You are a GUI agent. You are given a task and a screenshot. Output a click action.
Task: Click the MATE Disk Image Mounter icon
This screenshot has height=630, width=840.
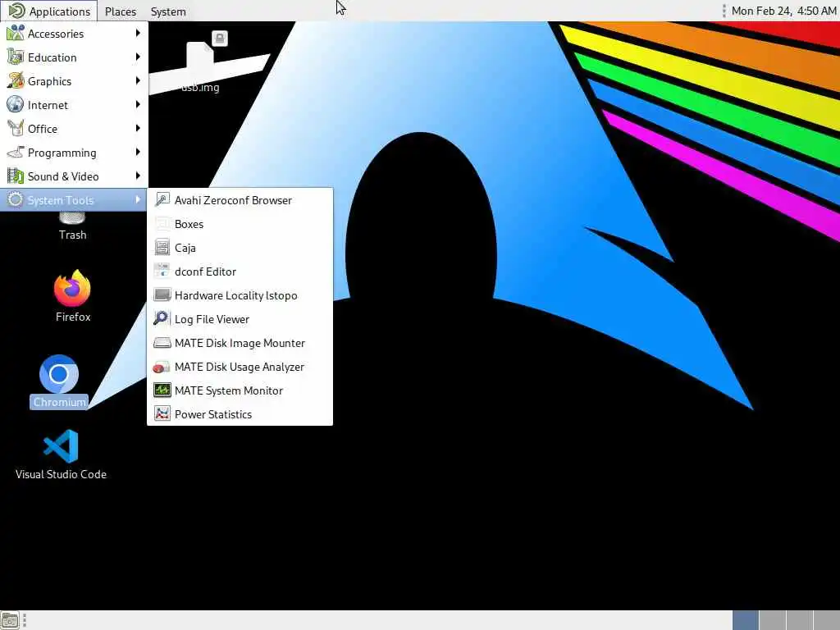pyautogui.click(x=162, y=343)
